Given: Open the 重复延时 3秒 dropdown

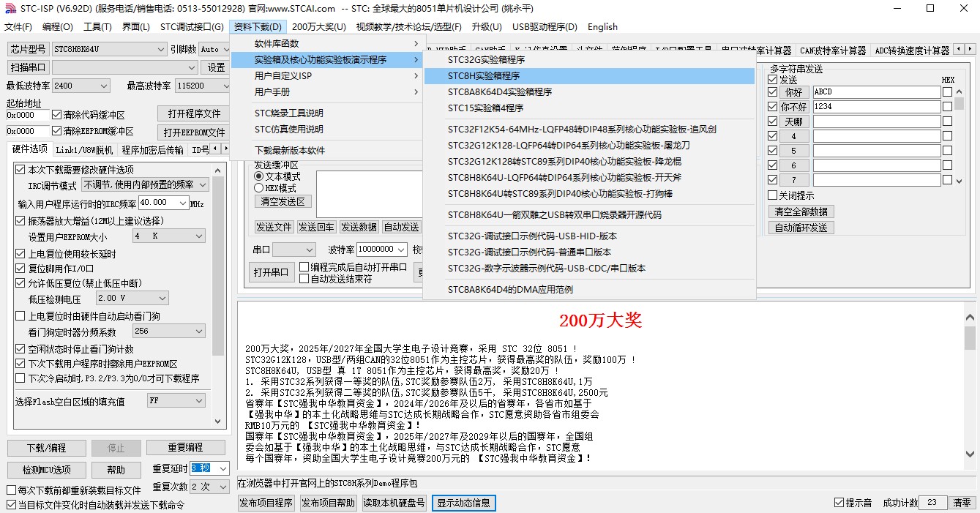Looking at the screenshot, I should tap(210, 468).
